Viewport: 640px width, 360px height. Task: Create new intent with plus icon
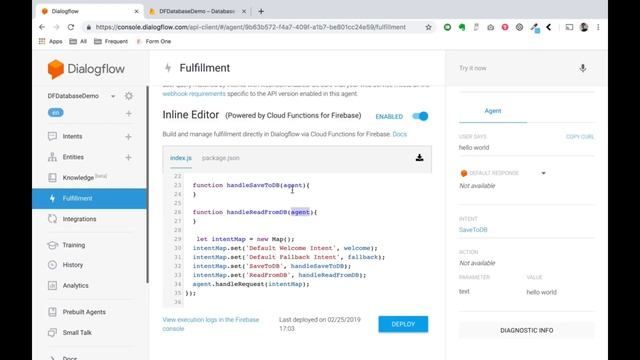pyautogui.click(x=129, y=137)
